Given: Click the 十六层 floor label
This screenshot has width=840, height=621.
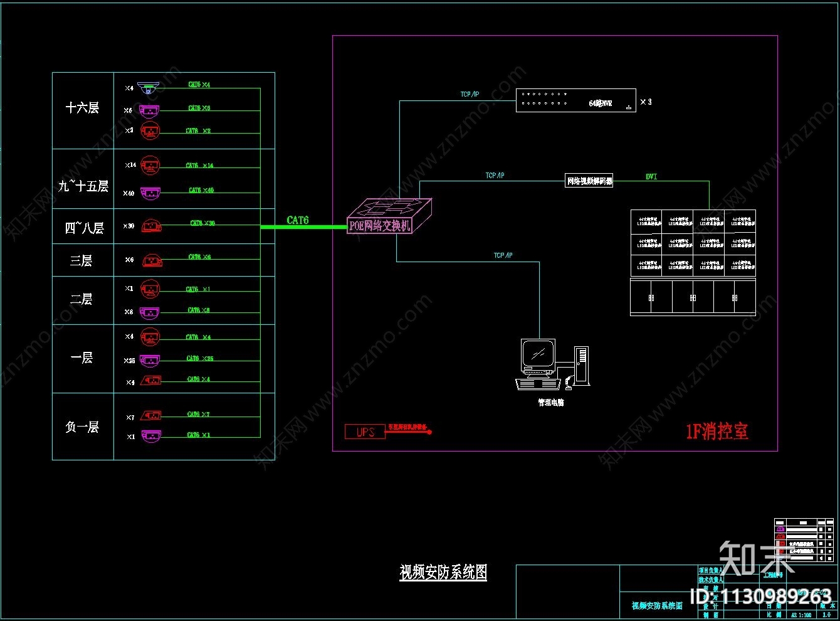Looking at the screenshot, I should [83, 108].
